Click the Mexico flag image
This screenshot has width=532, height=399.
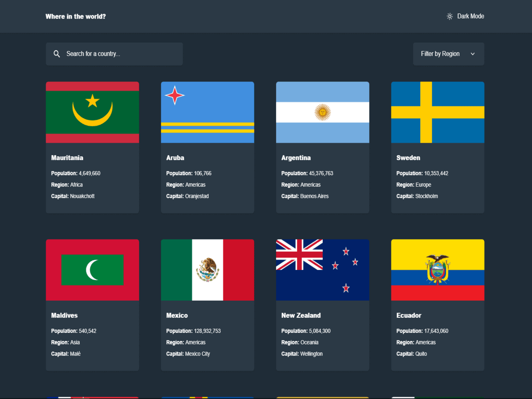tap(207, 270)
